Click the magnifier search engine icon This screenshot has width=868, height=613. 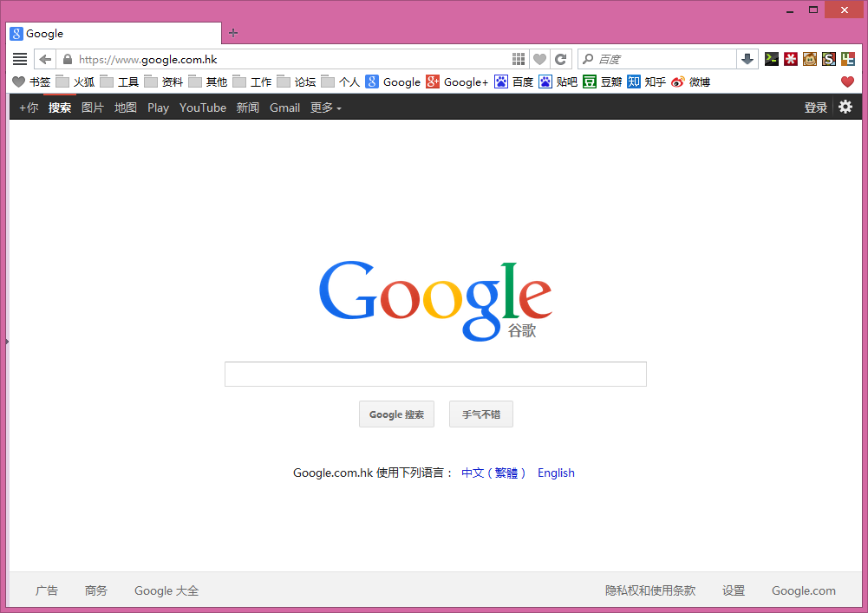pos(588,59)
